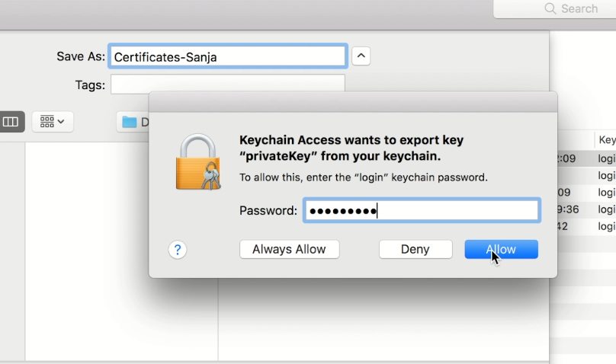Choose Always Allow in the keychain dialog
616x364 pixels.
tap(290, 249)
